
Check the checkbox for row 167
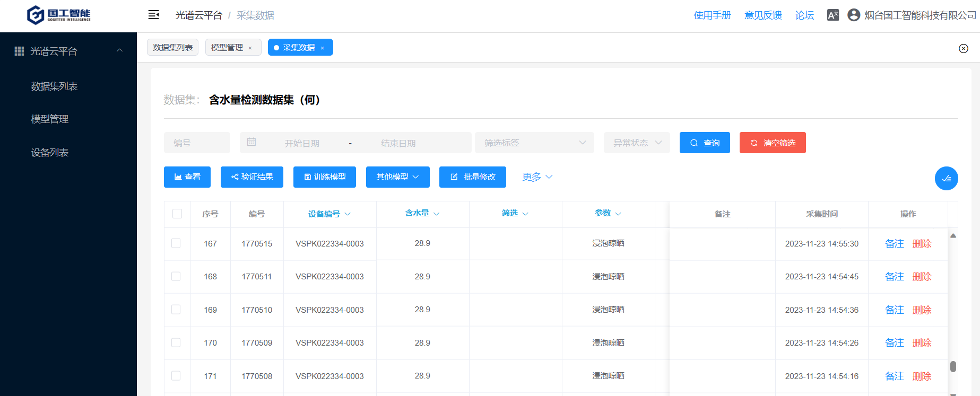coord(176,243)
